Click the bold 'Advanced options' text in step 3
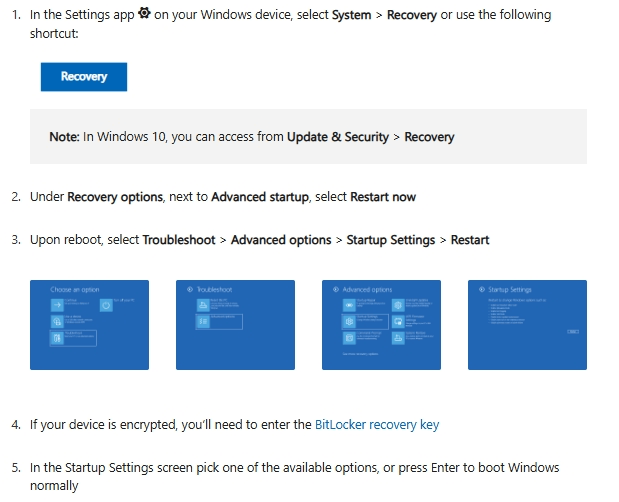 [281, 240]
